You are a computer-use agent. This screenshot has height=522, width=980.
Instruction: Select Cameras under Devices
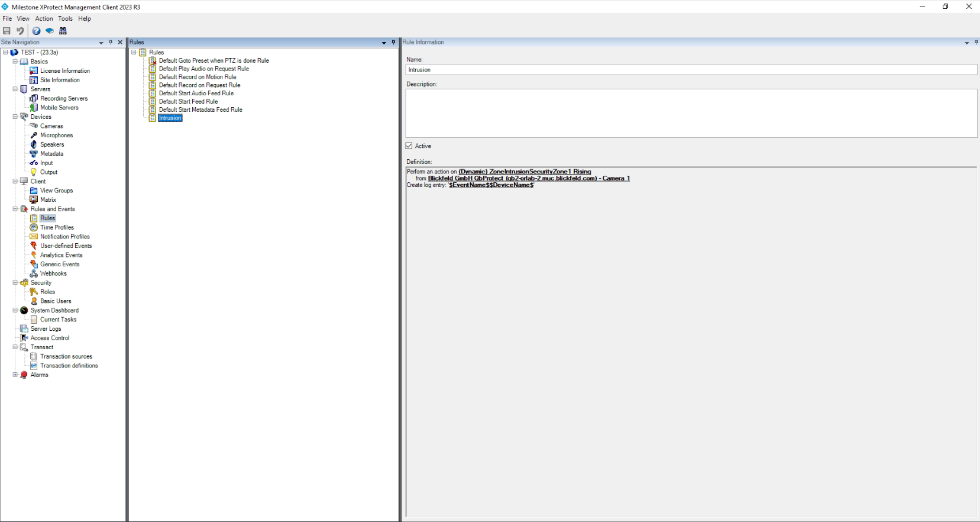pos(51,126)
